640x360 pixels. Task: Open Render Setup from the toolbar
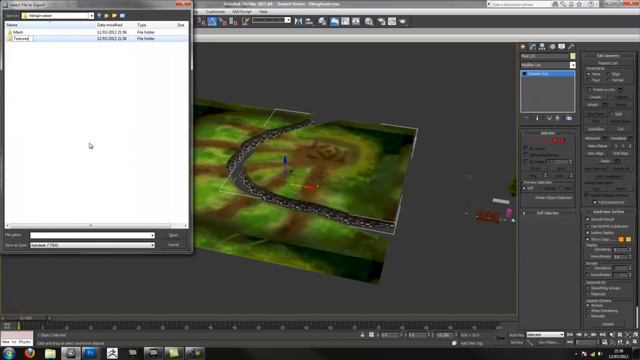(381, 21)
